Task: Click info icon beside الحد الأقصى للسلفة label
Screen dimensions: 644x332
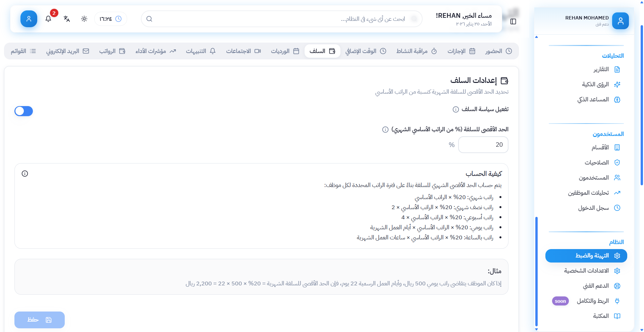Action: 385,130
